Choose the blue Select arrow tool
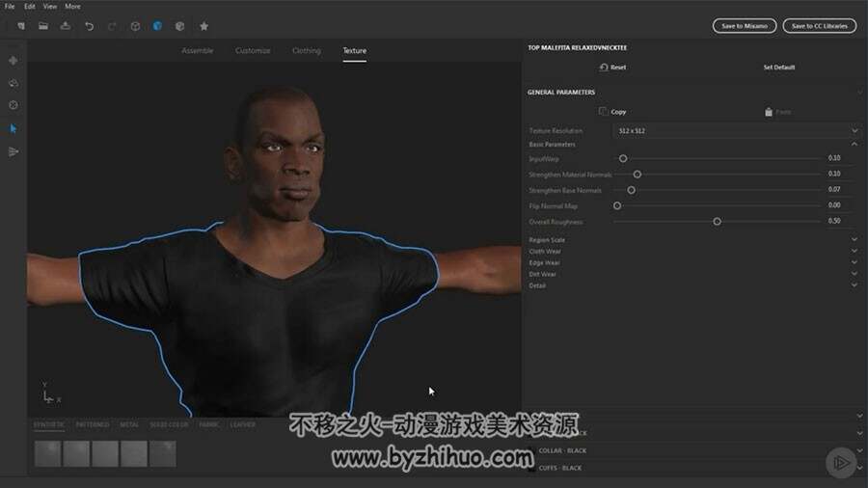Viewport: 868px width, 488px height. tap(14, 128)
